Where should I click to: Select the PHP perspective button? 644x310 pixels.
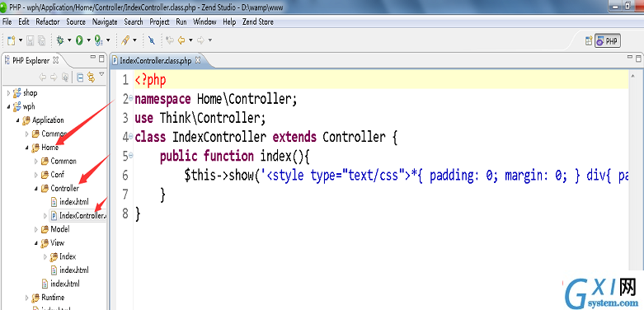tap(608, 40)
